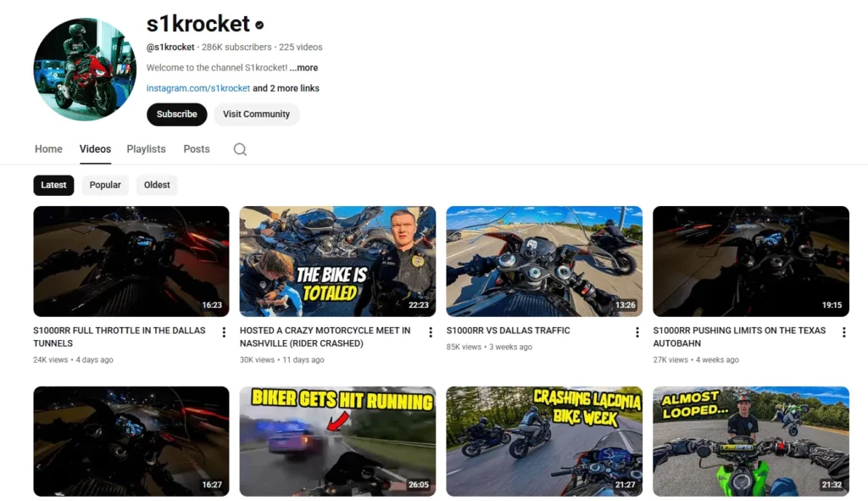Click the Visit Community button
The width and height of the screenshot is (868, 501).
[x=256, y=114]
